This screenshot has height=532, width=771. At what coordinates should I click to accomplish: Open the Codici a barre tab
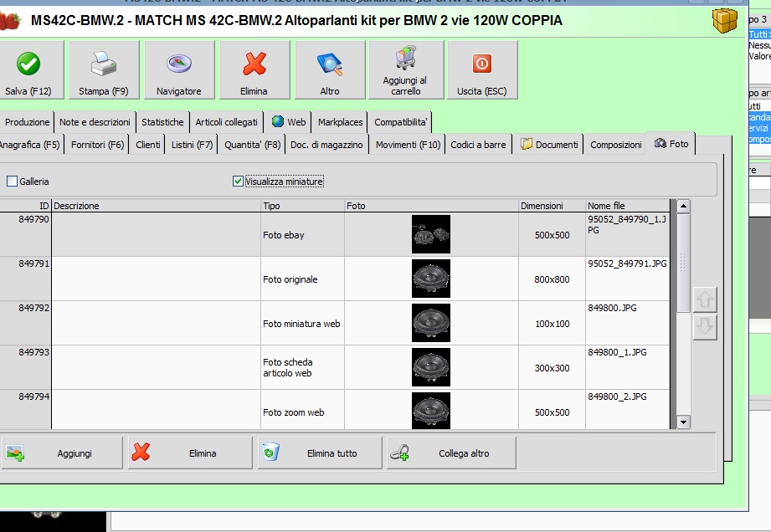[x=479, y=145]
